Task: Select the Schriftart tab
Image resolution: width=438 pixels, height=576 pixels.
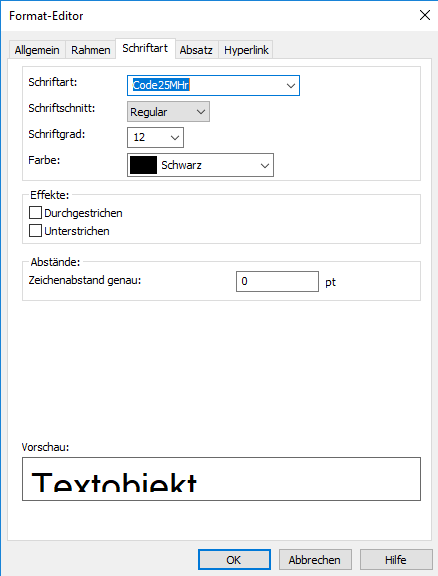Action: coord(145,48)
